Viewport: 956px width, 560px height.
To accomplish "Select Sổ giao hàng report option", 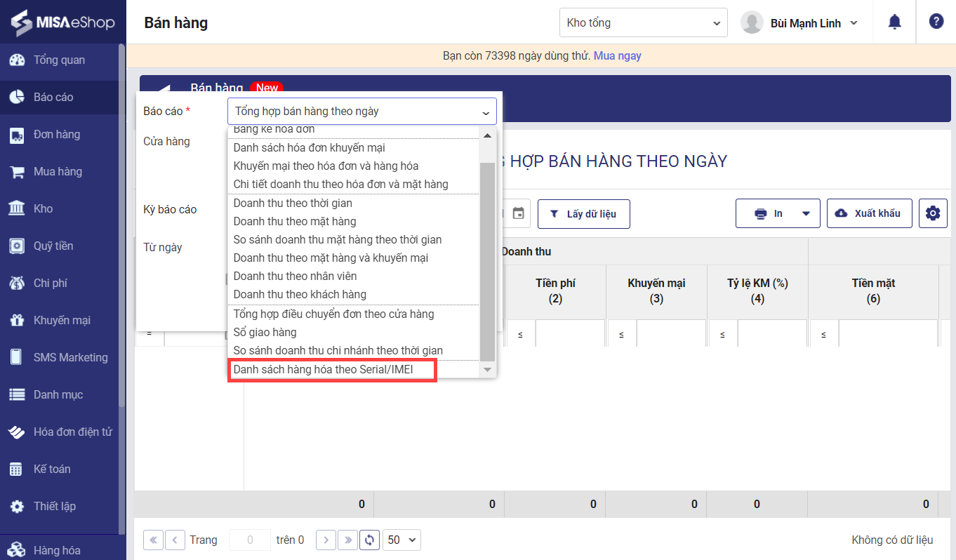I will (x=265, y=332).
